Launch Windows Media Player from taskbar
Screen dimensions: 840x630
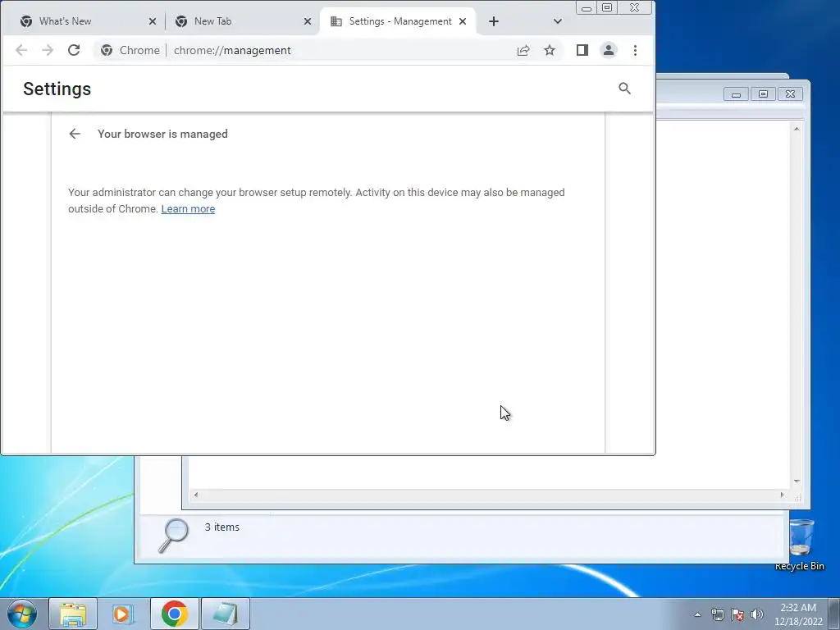click(123, 614)
